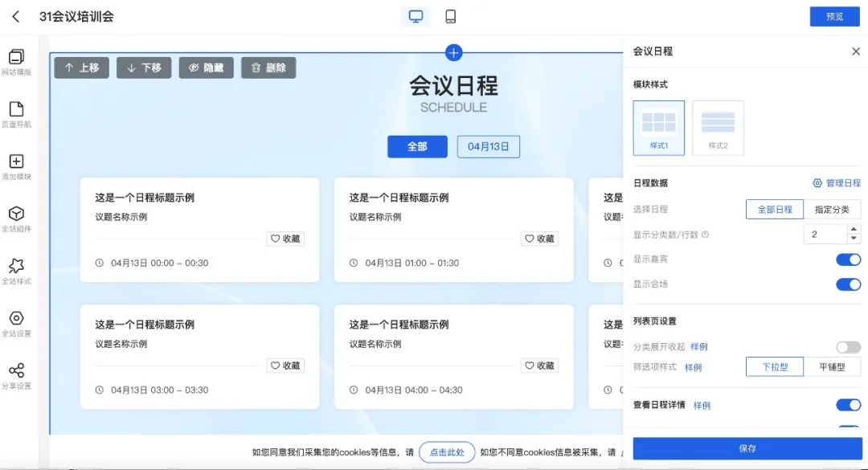Select the 下拉型 filter style option
This screenshot has width=868, height=470.
click(775, 367)
